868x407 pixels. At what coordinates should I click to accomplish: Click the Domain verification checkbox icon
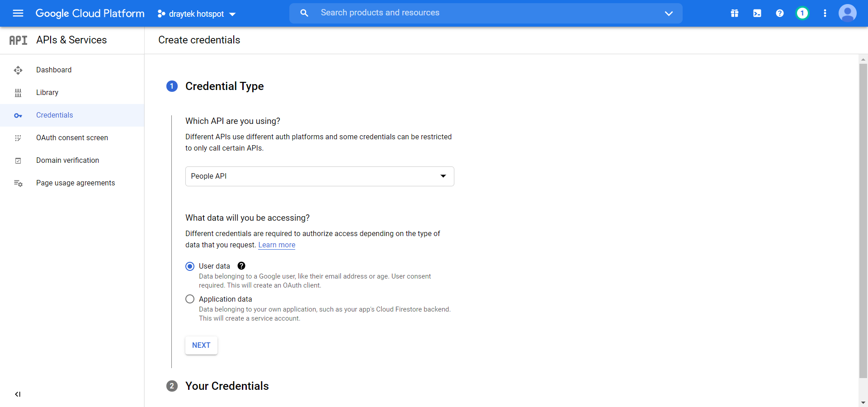pos(18,161)
